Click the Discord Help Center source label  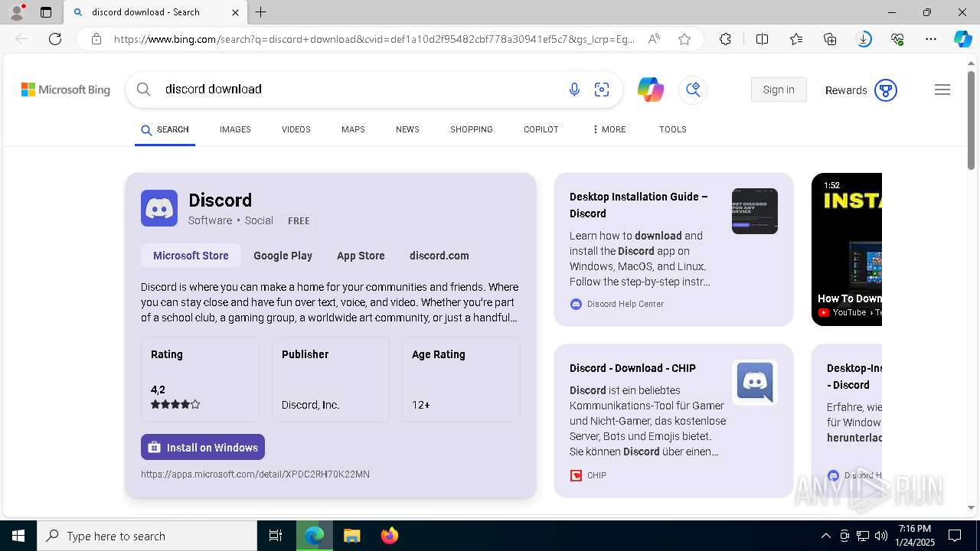click(626, 304)
